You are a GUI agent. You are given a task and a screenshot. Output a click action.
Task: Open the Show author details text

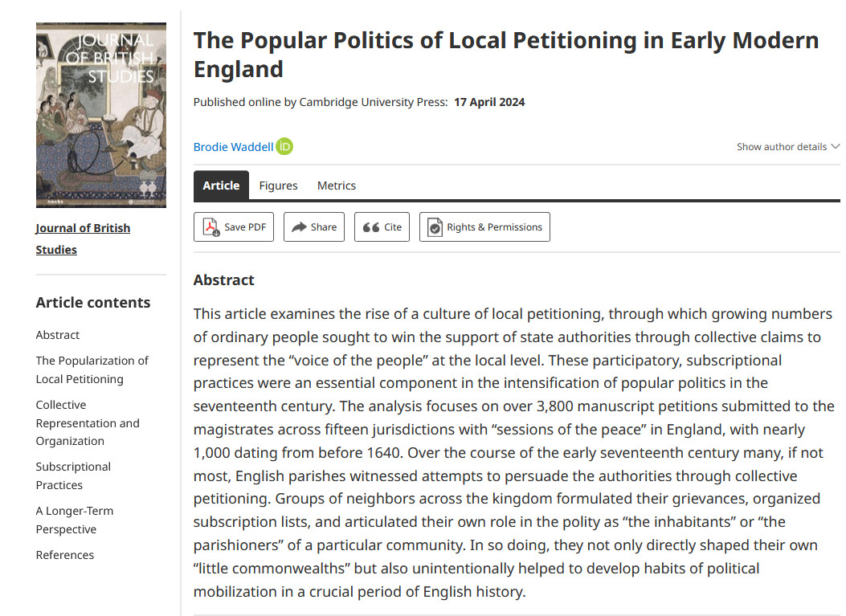(x=781, y=147)
